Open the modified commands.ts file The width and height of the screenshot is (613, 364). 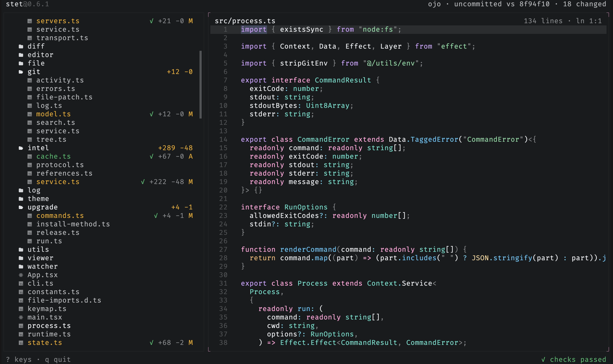coord(60,216)
